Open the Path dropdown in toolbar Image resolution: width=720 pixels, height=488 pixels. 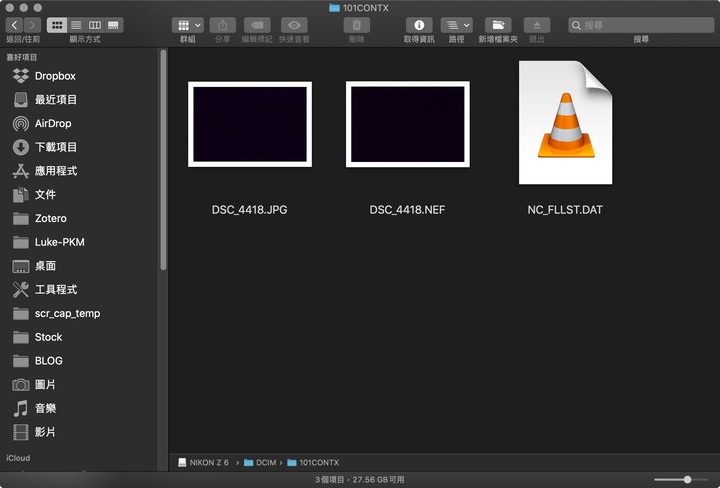tap(456, 25)
